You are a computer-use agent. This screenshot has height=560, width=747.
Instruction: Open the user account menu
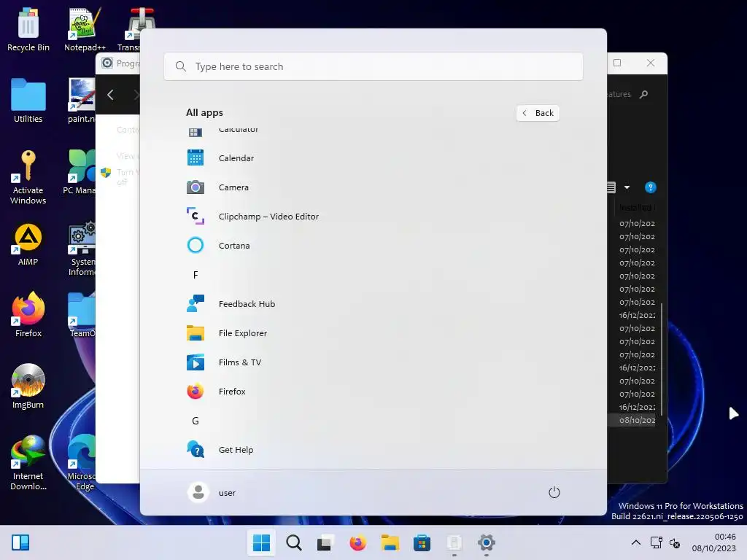point(212,492)
